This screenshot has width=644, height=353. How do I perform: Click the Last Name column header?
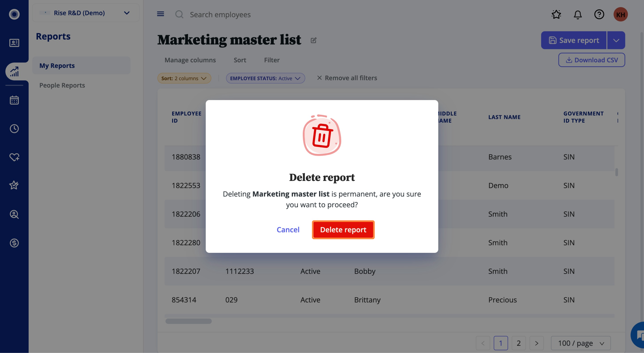(504, 117)
